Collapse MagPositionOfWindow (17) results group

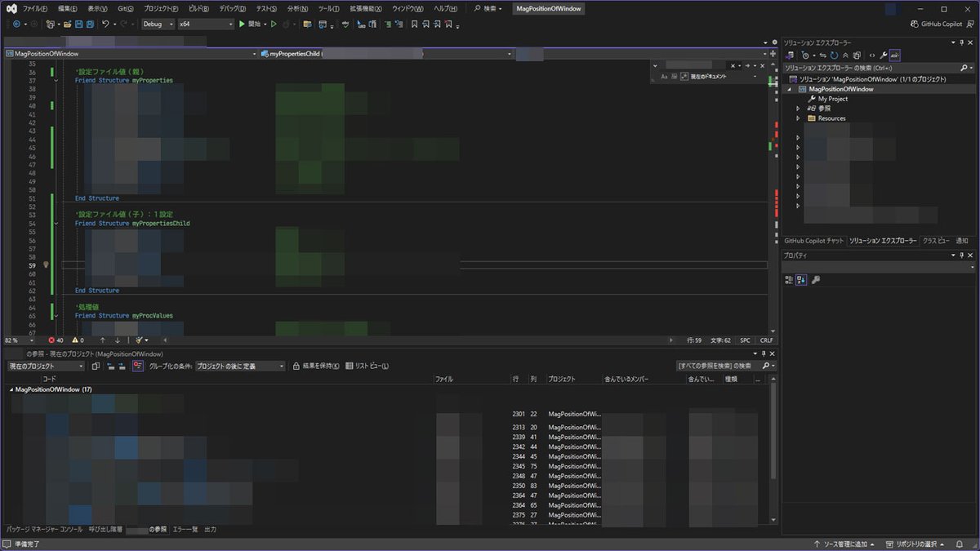pyautogui.click(x=11, y=390)
